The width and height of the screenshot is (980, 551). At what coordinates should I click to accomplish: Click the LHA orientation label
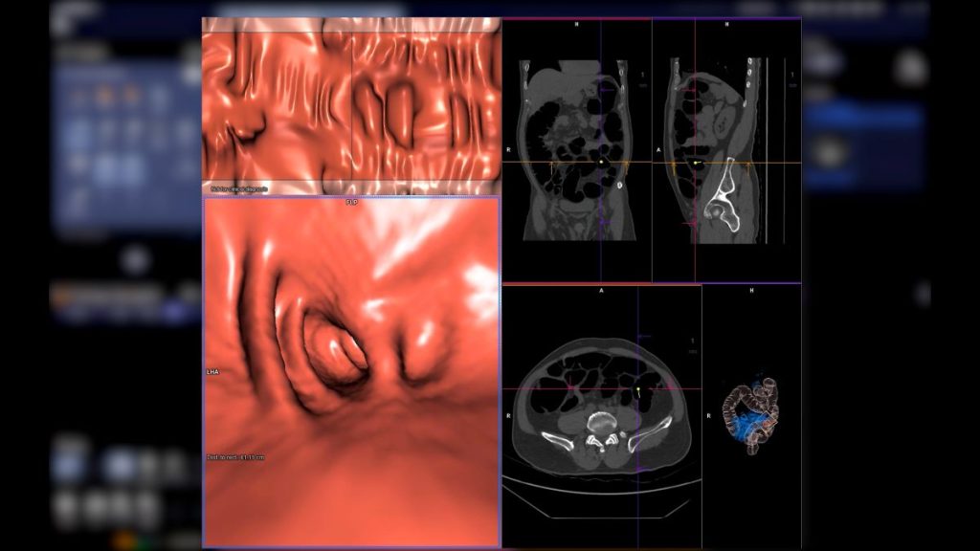pyautogui.click(x=212, y=370)
